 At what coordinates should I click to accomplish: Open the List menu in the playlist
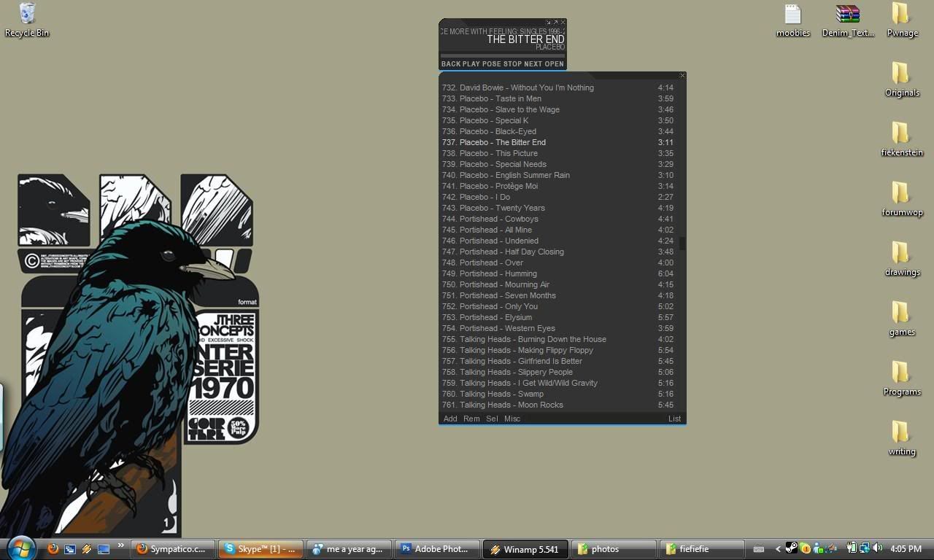click(x=674, y=419)
